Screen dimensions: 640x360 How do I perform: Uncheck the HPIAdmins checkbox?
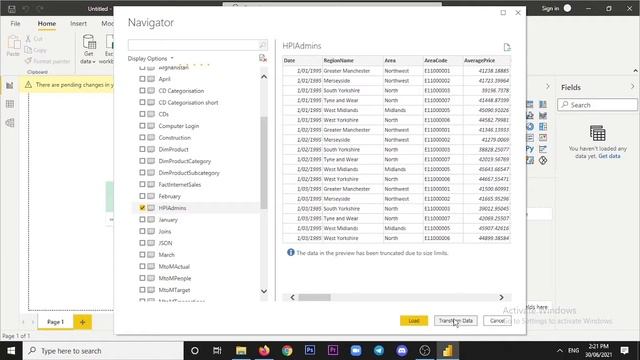142,208
